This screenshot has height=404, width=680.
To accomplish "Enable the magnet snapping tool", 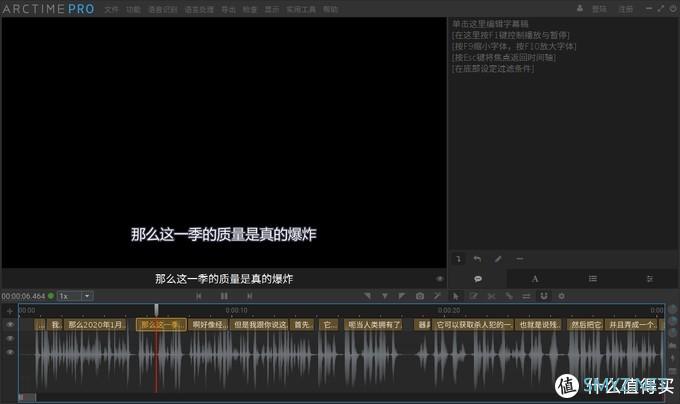I will click(x=544, y=296).
